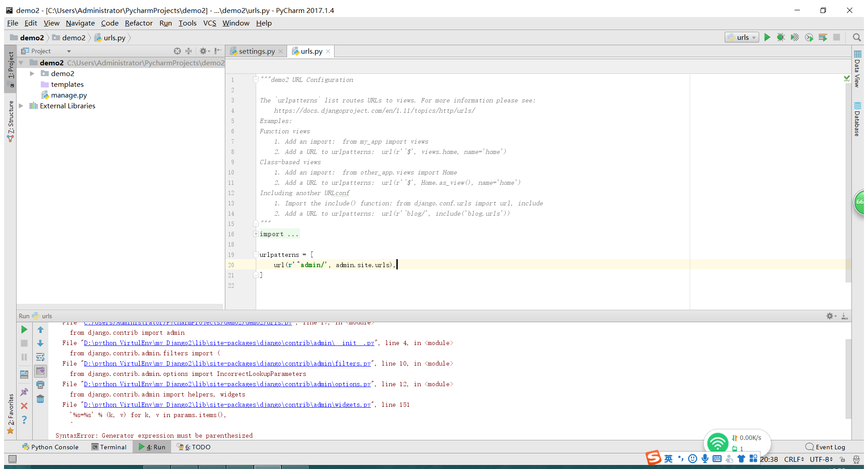Hide the Run tool window

pos(844,316)
